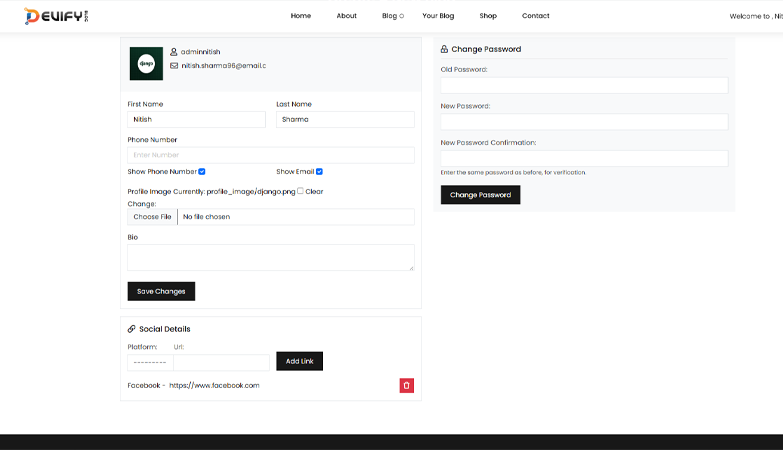Viewport: 783px width, 450px height.
Task: Toggle the Show Email checkbox
Action: point(319,172)
